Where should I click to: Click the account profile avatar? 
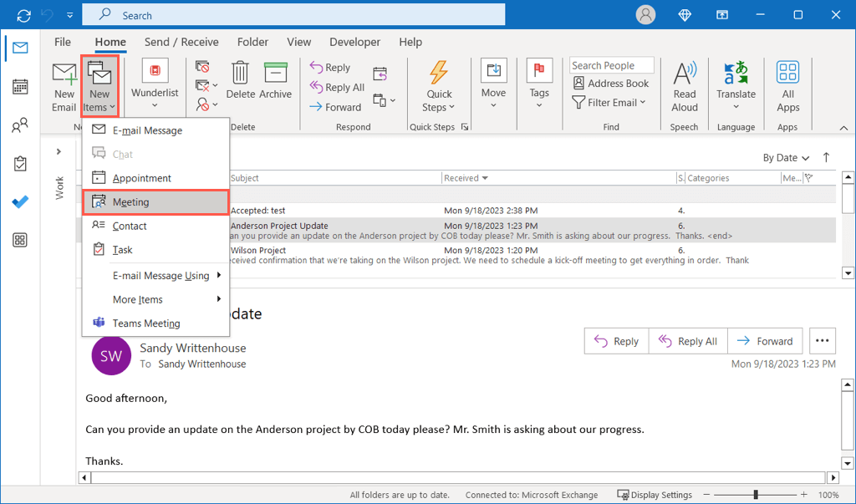pos(645,15)
